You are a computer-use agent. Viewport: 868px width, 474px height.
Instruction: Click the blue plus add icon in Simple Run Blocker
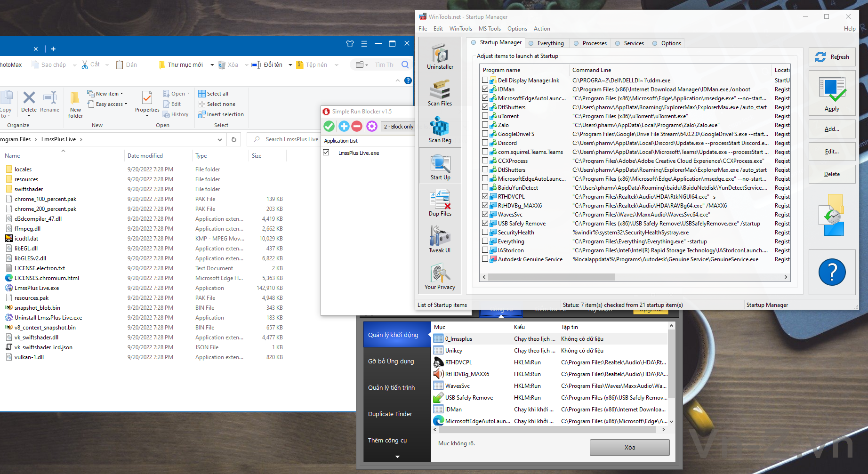[x=344, y=126]
